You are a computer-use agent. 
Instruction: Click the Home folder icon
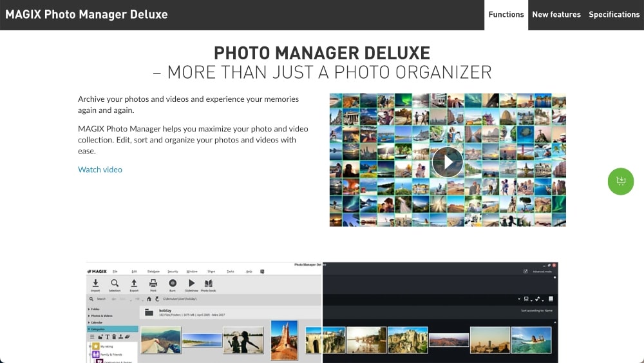[149, 299]
